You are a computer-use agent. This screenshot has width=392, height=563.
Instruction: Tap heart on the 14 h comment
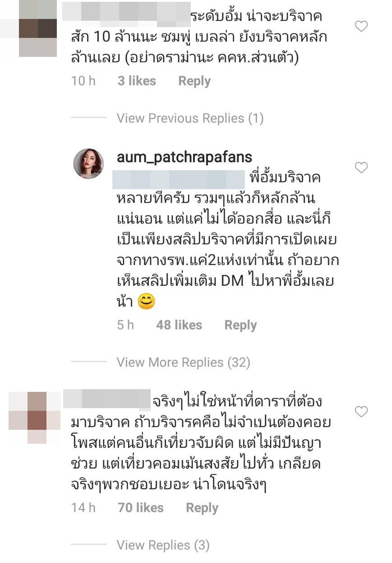click(x=362, y=412)
